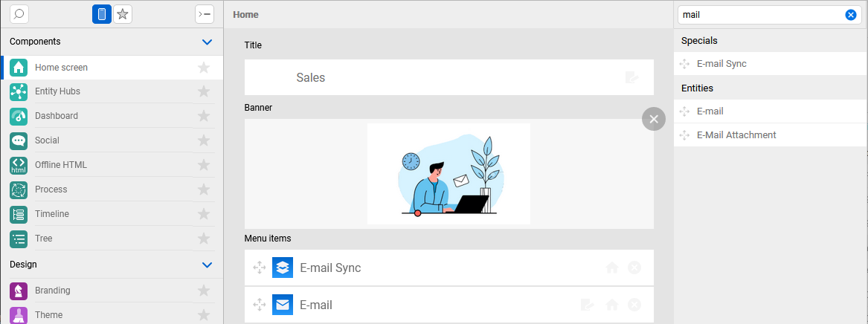Toggle favorite star for Dashboard
Image resolution: width=868 pixels, height=324 pixels.
point(204,116)
